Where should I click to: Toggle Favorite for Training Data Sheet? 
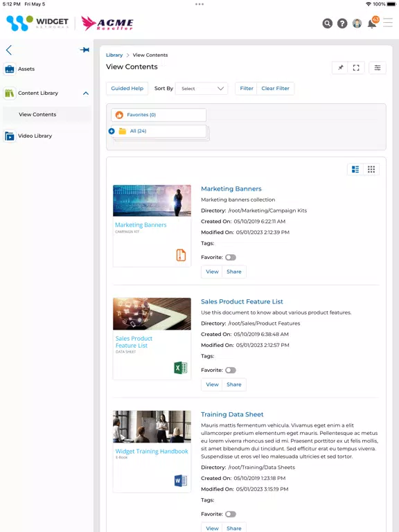[231, 515]
